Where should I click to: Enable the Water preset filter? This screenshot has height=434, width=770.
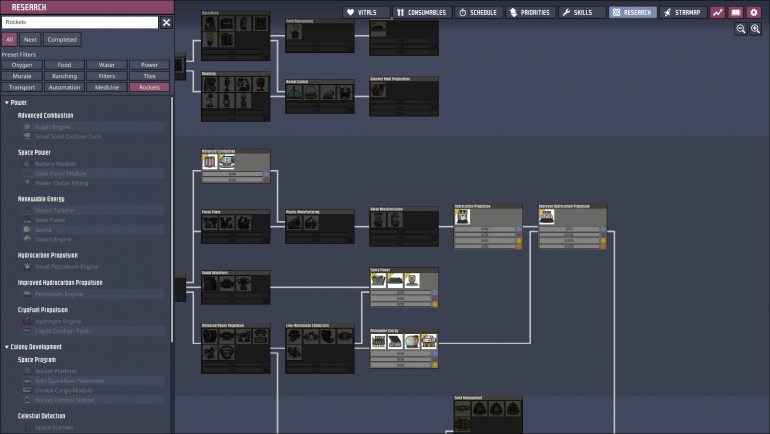107,65
